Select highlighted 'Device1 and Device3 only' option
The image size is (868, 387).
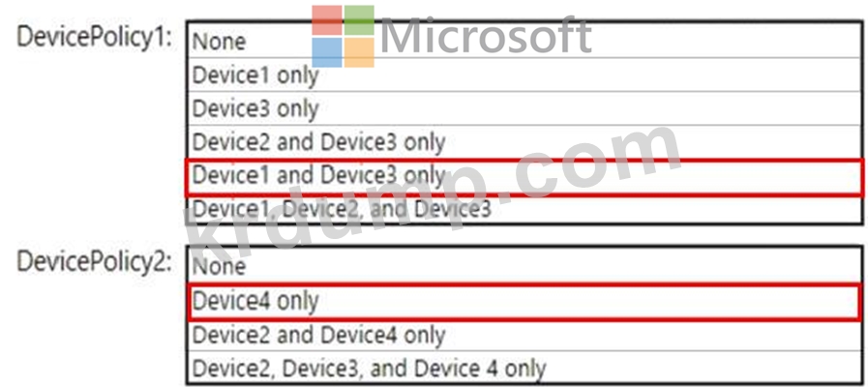(x=524, y=177)
